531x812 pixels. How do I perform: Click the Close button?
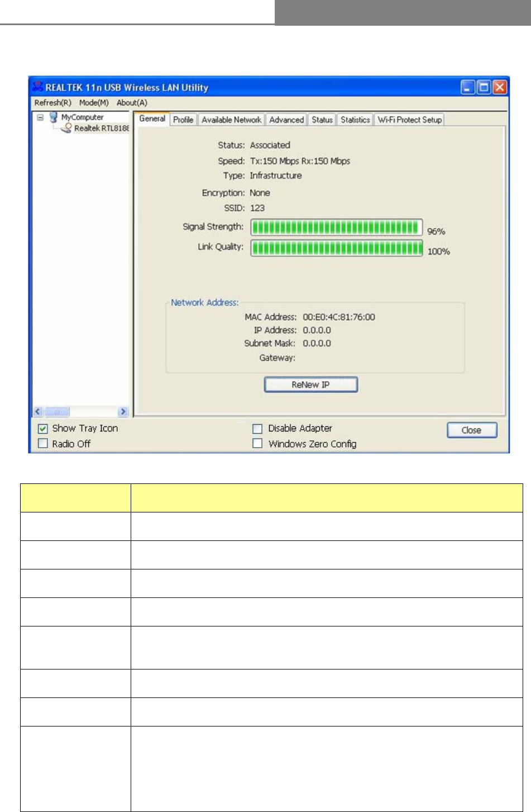tap(472, 430)
